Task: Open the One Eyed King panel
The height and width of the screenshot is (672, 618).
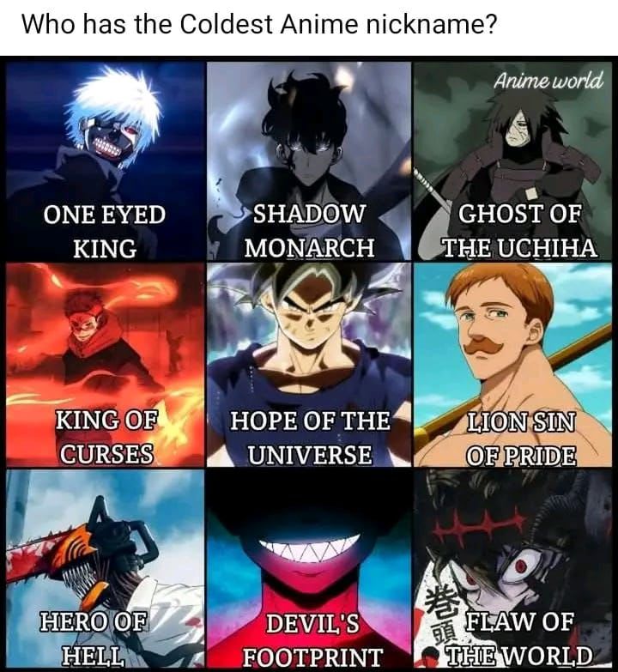Action: click(x=106, y=160)
